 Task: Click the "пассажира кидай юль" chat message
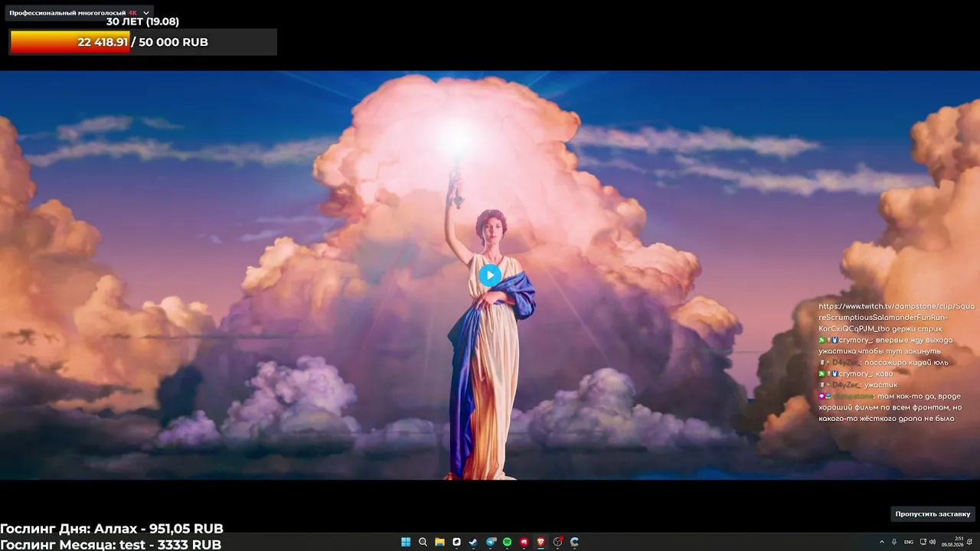[x=906, y=362]
